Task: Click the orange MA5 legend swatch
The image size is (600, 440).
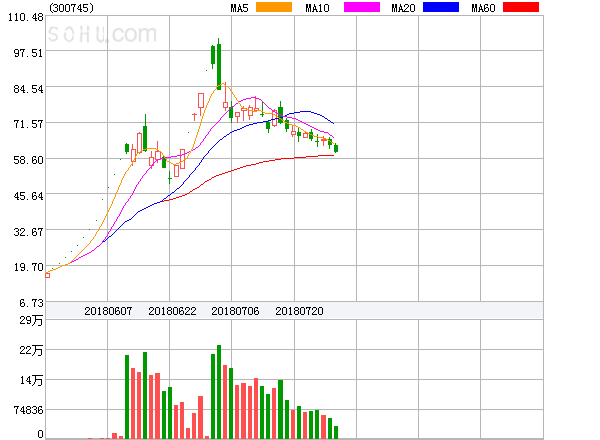Action: [274, 7]
